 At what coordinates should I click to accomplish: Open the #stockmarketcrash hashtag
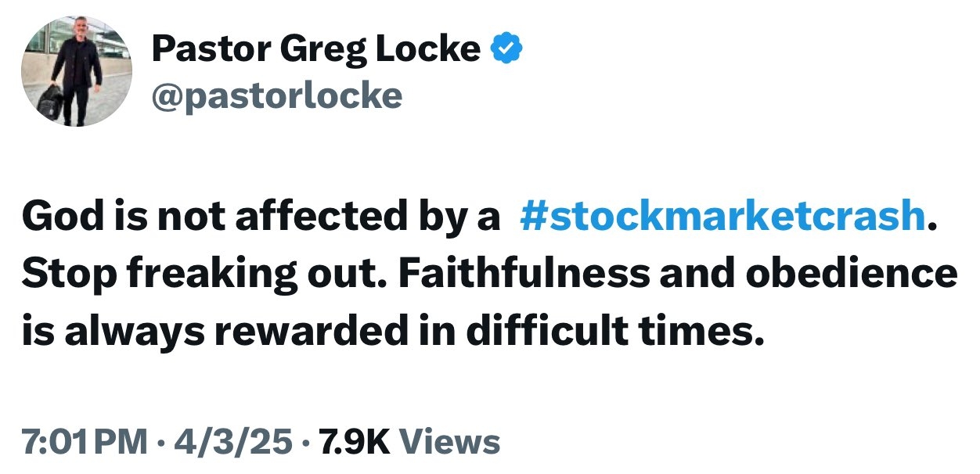pos(722,216)
